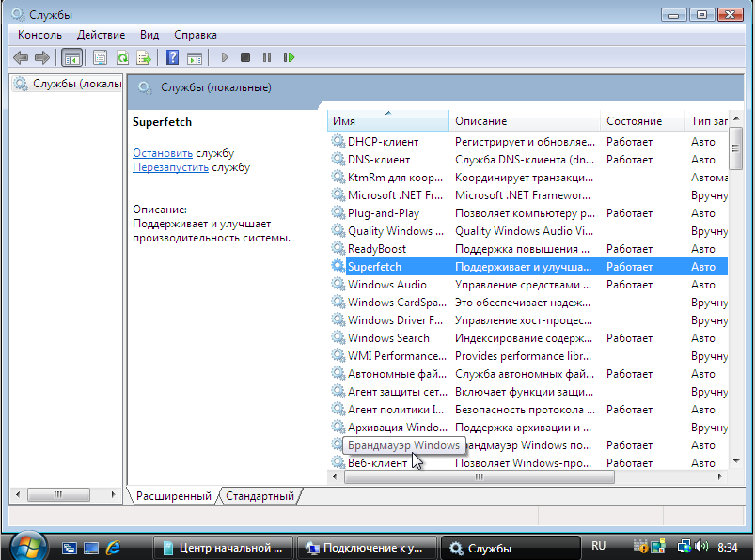This screenshot has height=560, width=755.
Task: Refresh the services list from the toolbar
Action: (122, 57)
